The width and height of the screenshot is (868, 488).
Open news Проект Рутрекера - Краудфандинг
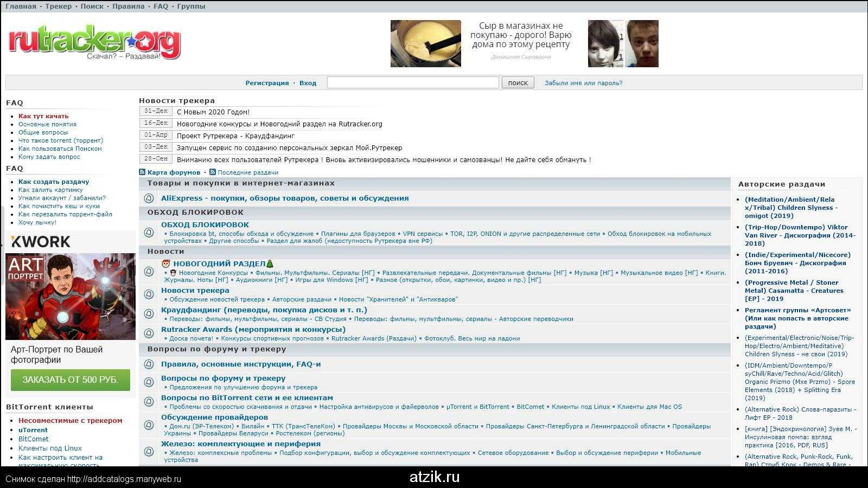point(235,136)
